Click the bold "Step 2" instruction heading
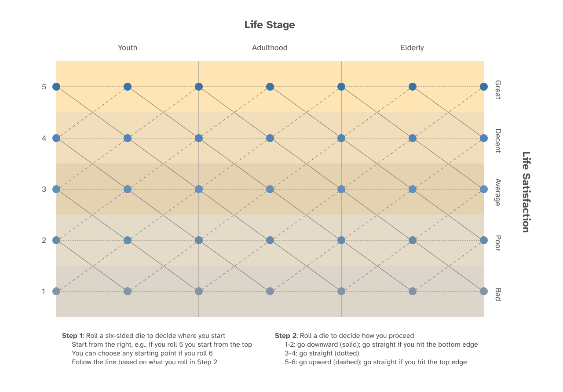Screen dimensions: 563x392 tap(285, 336)
